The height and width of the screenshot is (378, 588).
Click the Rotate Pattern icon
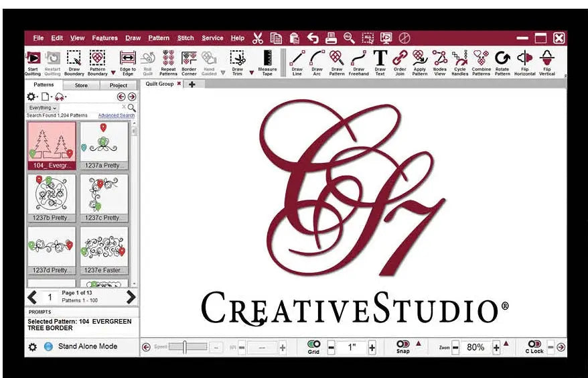pos(502,63)
